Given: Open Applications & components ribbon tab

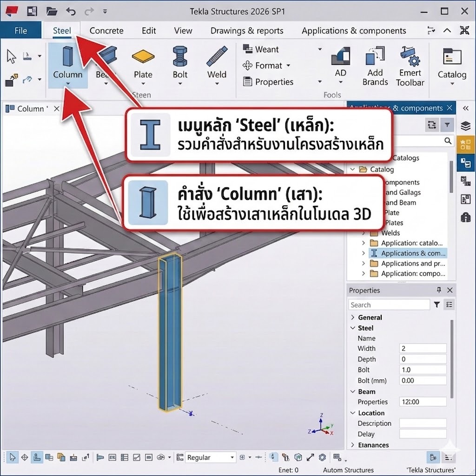Looking at the screenshot, I should (354, 31).
